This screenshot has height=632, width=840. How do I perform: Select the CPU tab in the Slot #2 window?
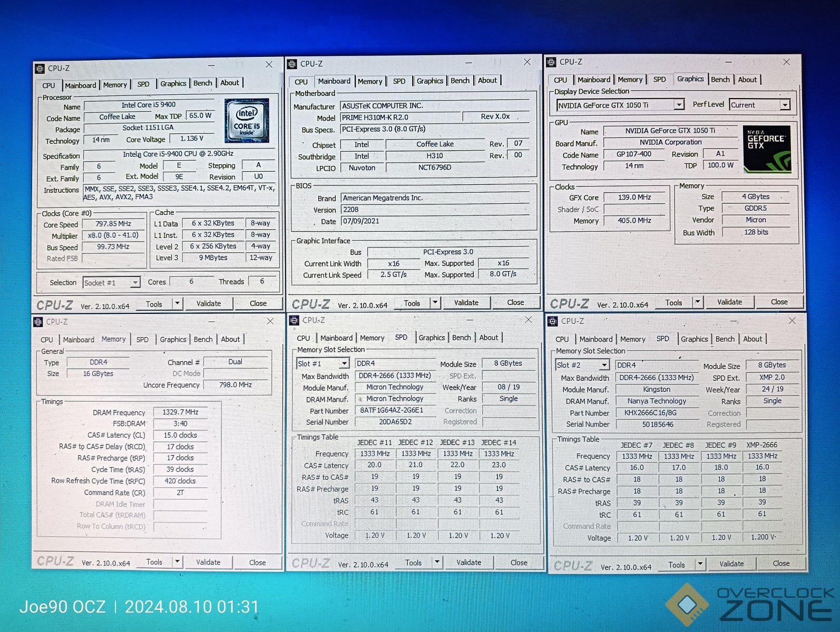click(x=562, y=339)
